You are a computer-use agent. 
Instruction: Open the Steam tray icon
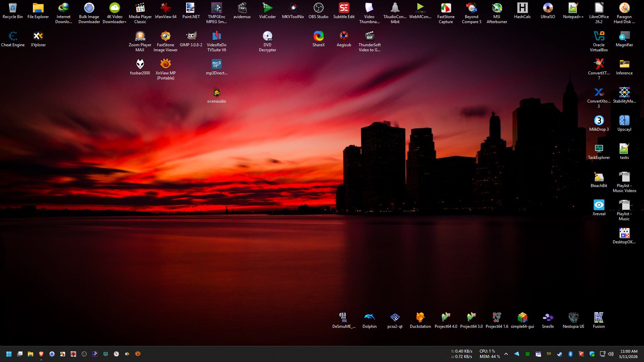[559, 354]
